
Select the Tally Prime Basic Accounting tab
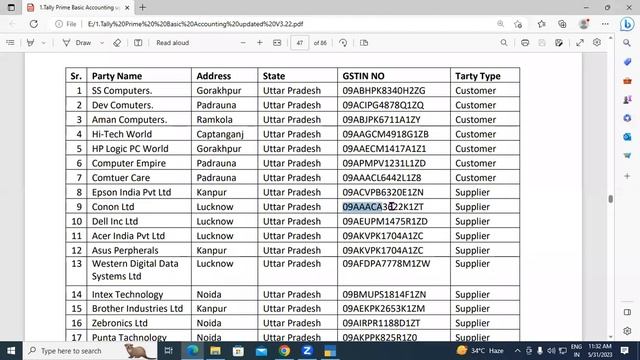78,7
